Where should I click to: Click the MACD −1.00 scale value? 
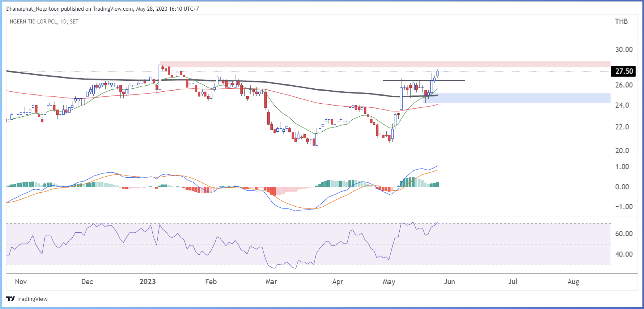624,207
